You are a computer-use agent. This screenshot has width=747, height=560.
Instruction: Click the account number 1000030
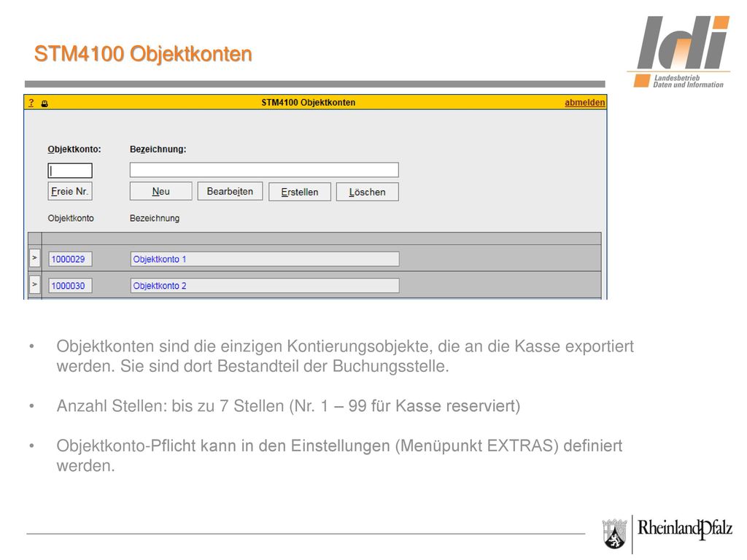point(70,286)
